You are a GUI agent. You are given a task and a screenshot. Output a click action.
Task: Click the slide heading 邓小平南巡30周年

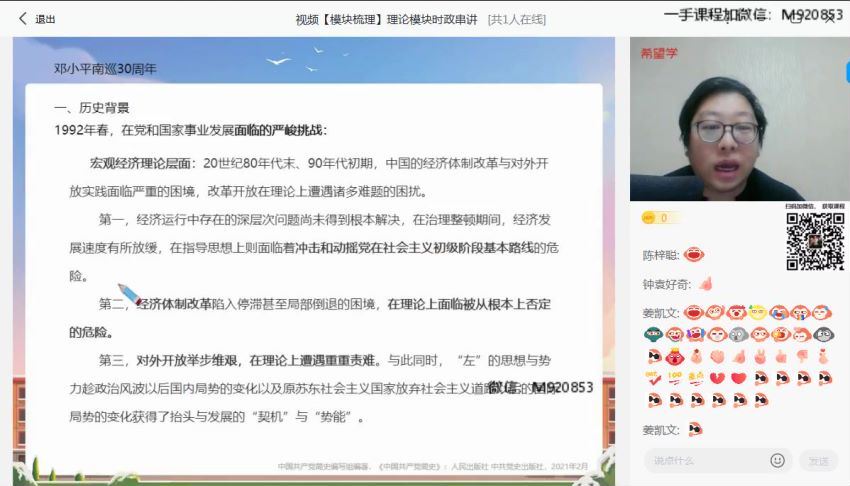[105, 69]
